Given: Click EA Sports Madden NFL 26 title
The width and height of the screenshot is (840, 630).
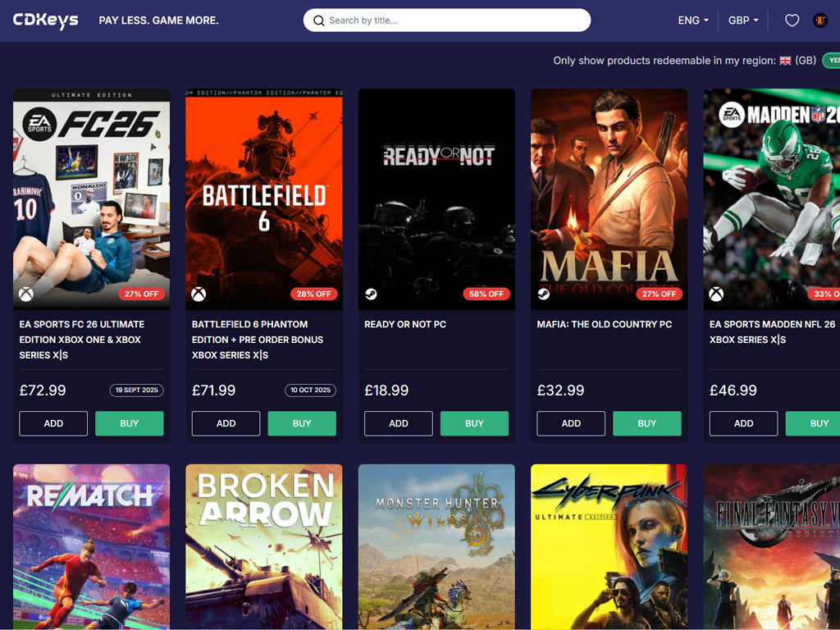Looking at the screenshot, I should [x=773, y=331].
